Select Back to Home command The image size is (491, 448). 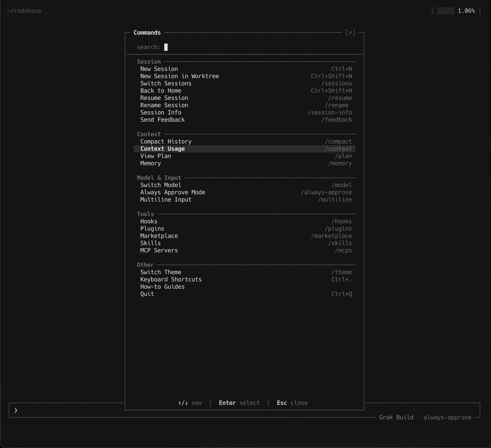tap(244, 91)
